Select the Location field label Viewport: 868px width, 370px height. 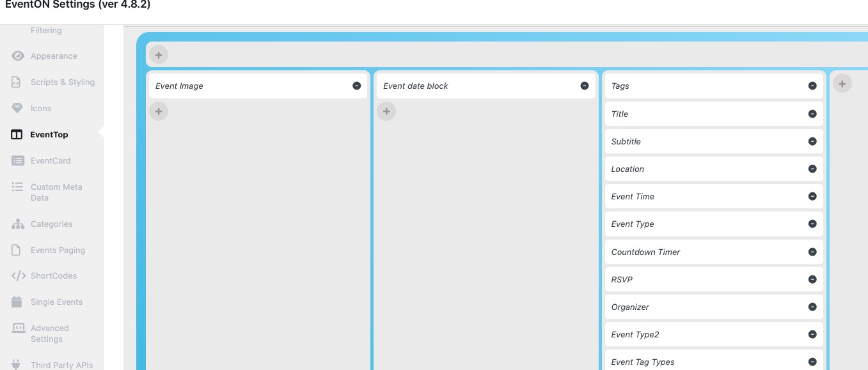coord(627,169)
